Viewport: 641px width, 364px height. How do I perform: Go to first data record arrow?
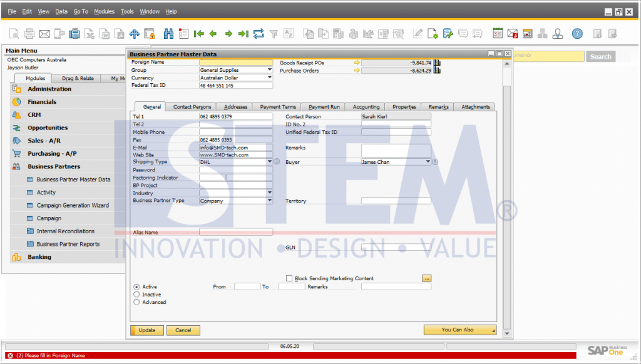[x=199, y=34]
